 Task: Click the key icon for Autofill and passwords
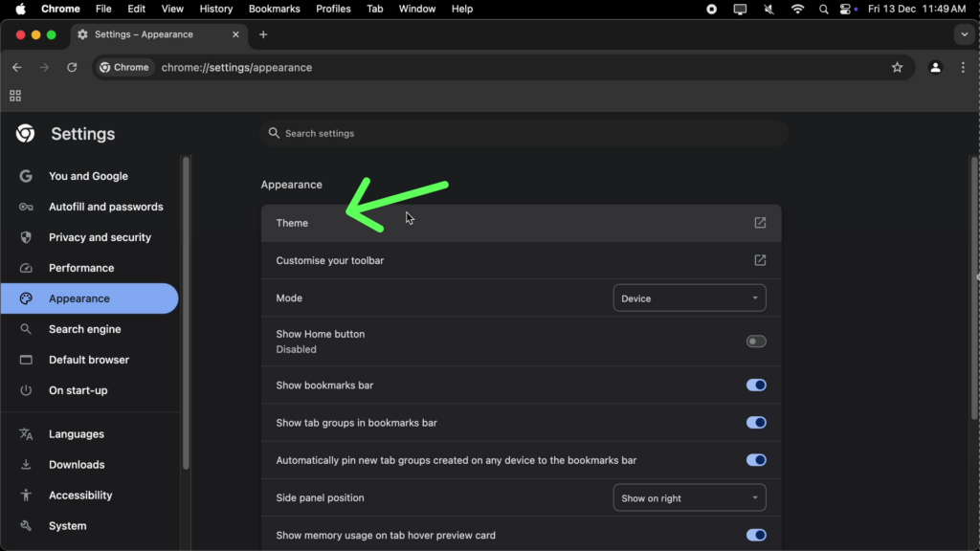[26, 207]
